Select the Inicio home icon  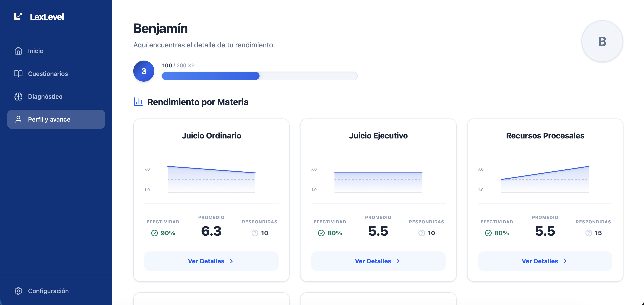click(18, 51)
